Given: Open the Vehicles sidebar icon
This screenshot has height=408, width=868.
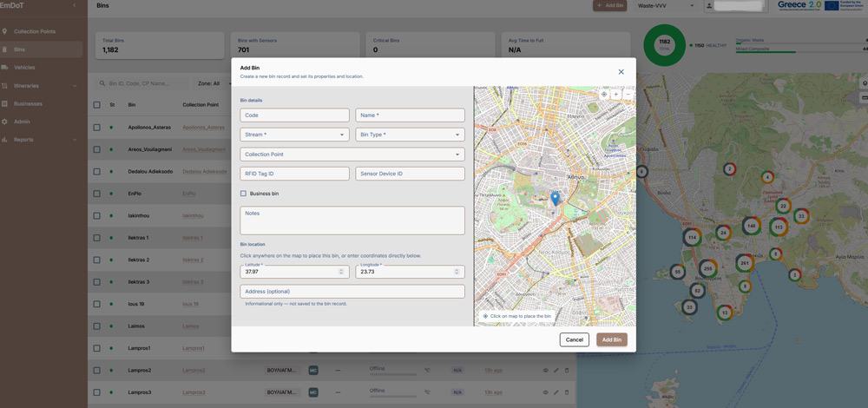Looking at the screenshot, I should pyautogui.click(x=4, y=68).
